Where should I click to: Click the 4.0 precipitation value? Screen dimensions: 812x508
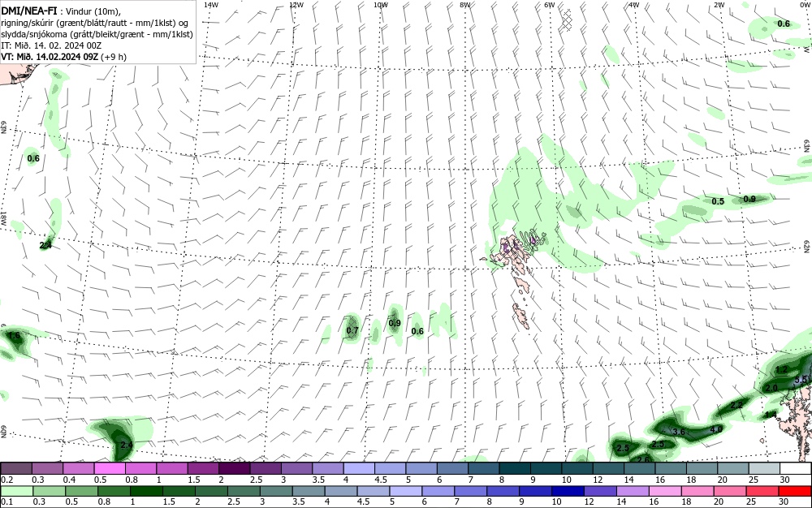pyautogui.click(x=716, y=430)
